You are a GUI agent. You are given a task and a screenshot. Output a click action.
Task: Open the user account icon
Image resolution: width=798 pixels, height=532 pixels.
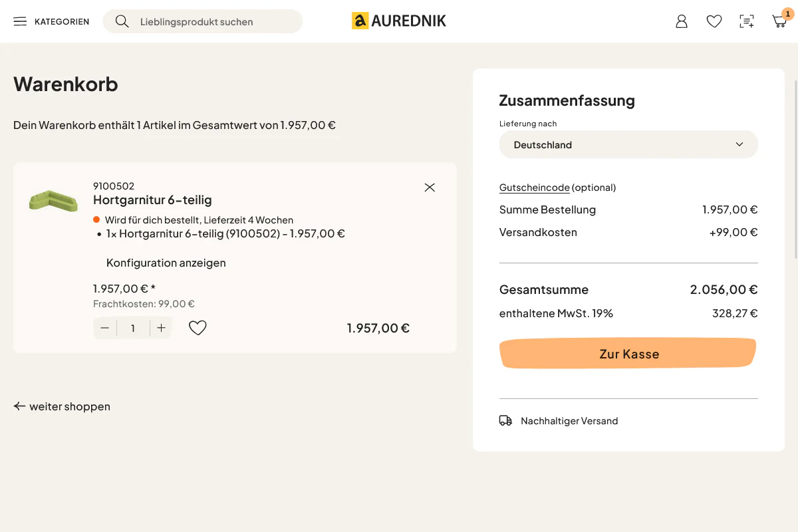coord(682,21)
